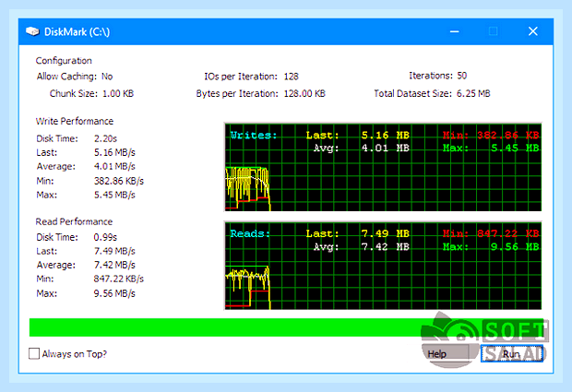Click the green progress bar

pyautogui.click(x=286, y=327)
